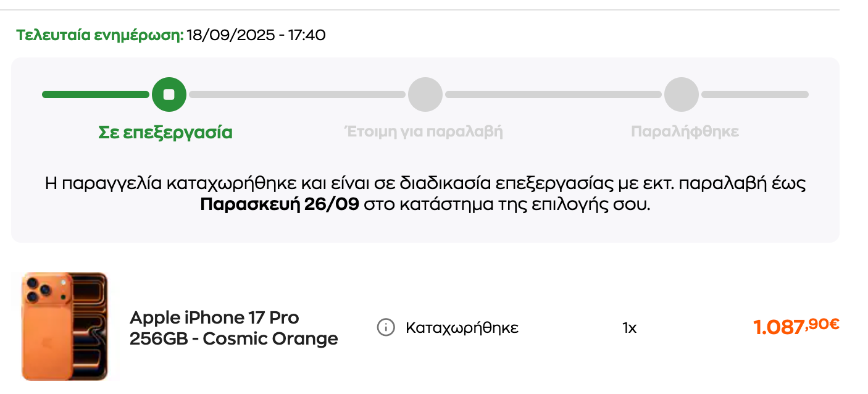
Task: Select the Έτοιμη για παραλαβή step label
Action: tap(424, 132)
